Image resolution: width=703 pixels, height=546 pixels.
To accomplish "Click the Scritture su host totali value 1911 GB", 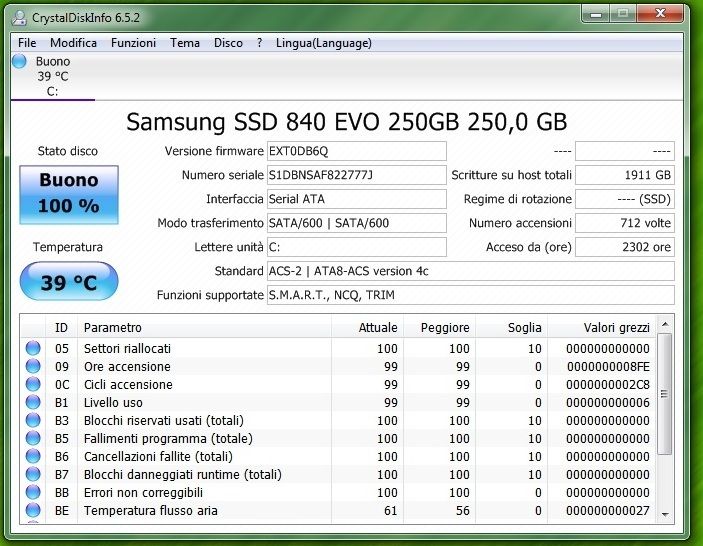I will (x=625, y=175).
